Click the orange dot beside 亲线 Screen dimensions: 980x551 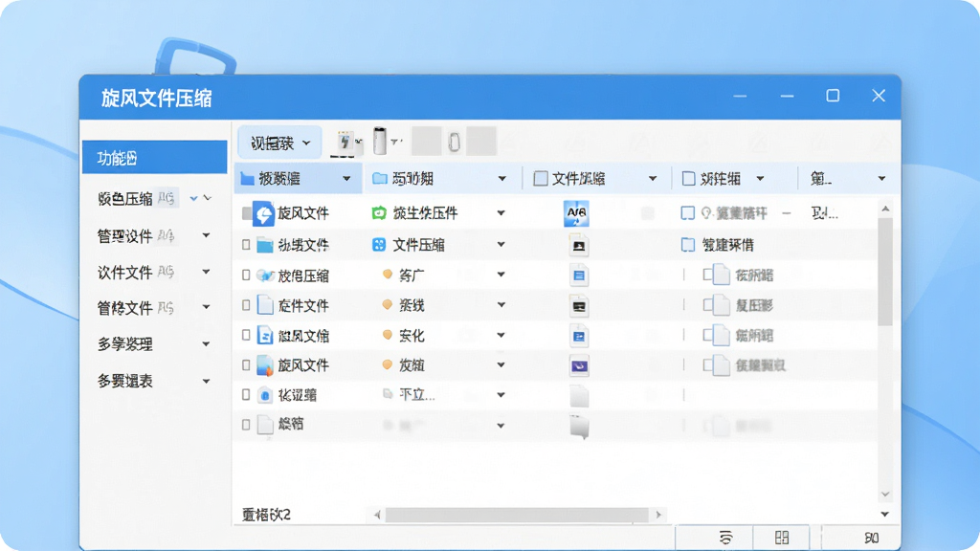tap(388, 304)
